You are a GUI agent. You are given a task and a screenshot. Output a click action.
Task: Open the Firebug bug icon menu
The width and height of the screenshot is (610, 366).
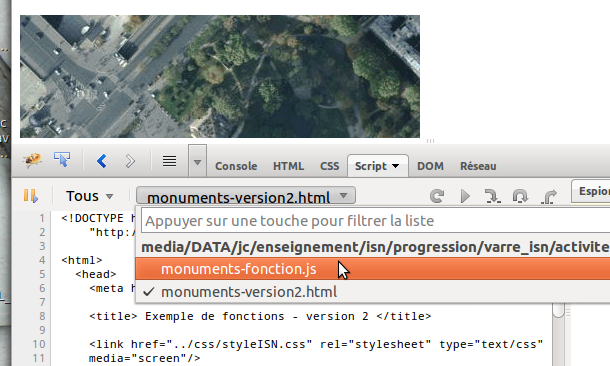32,160
